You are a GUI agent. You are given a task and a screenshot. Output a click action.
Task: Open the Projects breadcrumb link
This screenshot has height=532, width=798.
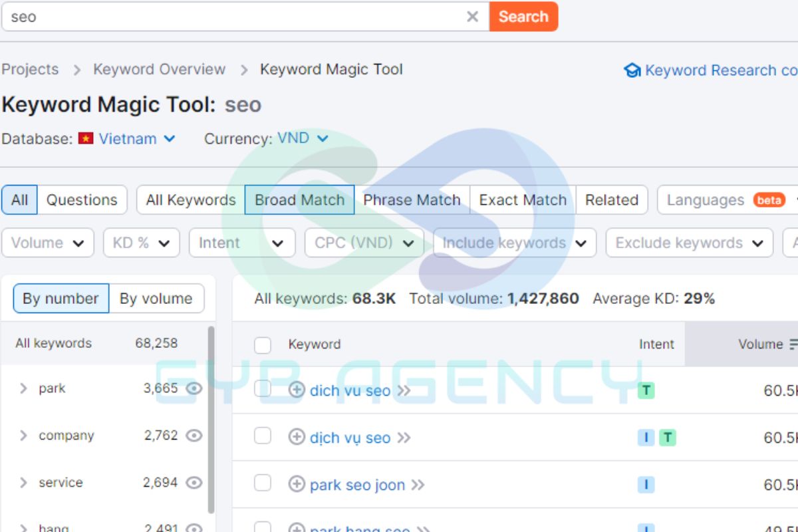click(x=30, y=69)
